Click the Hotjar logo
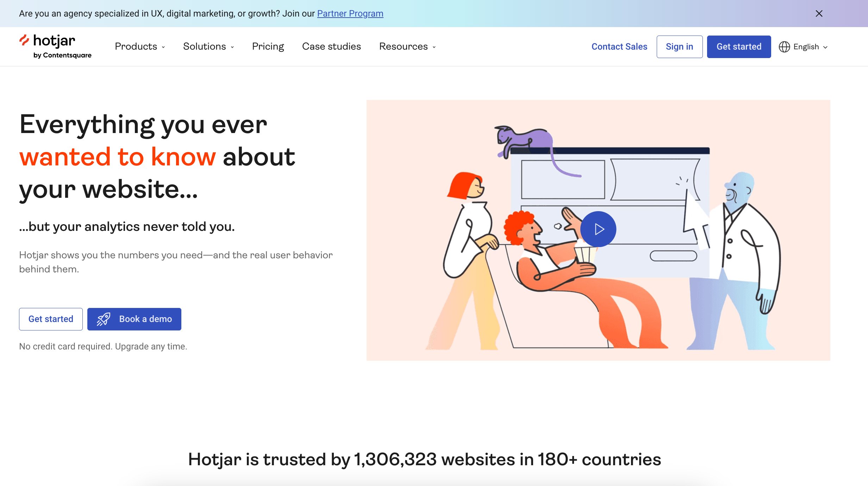Viewport: 868px width, 486px height. 55,46
